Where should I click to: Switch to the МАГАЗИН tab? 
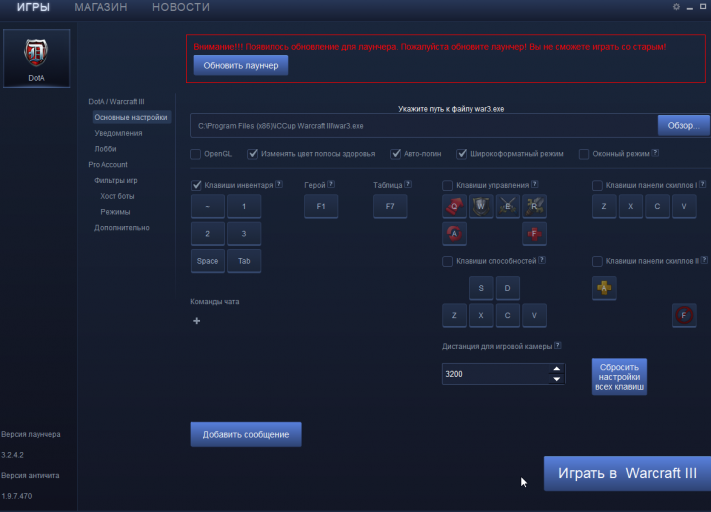pos(101,7)
